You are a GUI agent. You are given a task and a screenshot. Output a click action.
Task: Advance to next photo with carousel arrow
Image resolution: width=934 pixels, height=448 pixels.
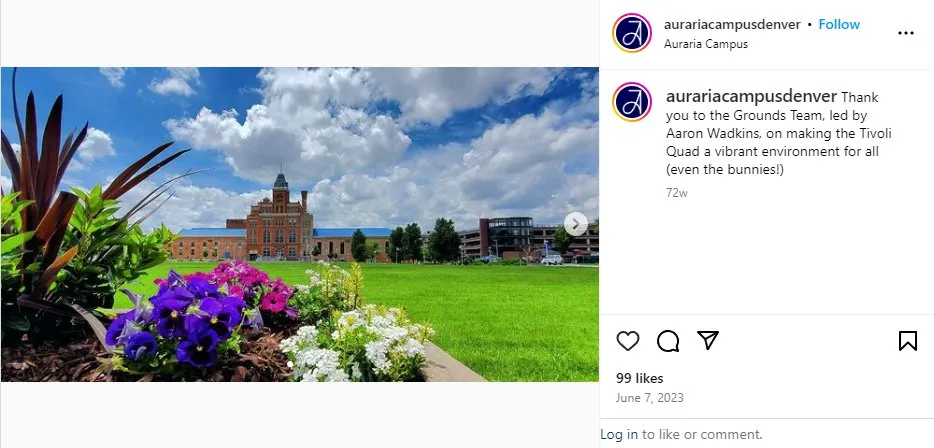[x=575, y=224]
